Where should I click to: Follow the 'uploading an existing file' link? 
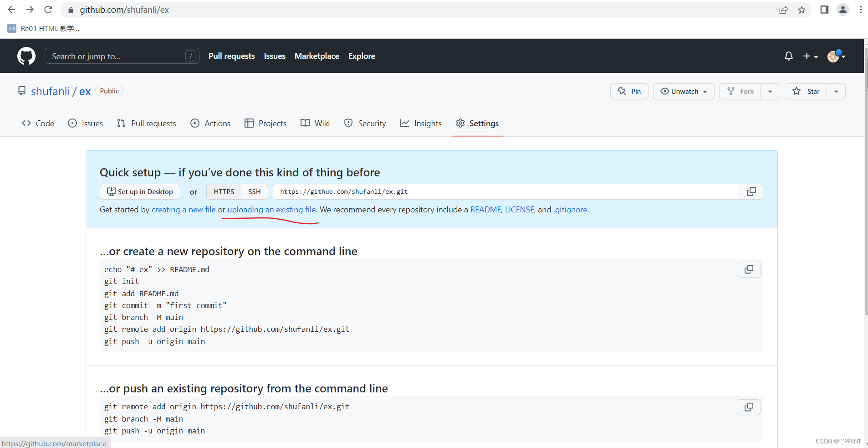tap(271, 210)
